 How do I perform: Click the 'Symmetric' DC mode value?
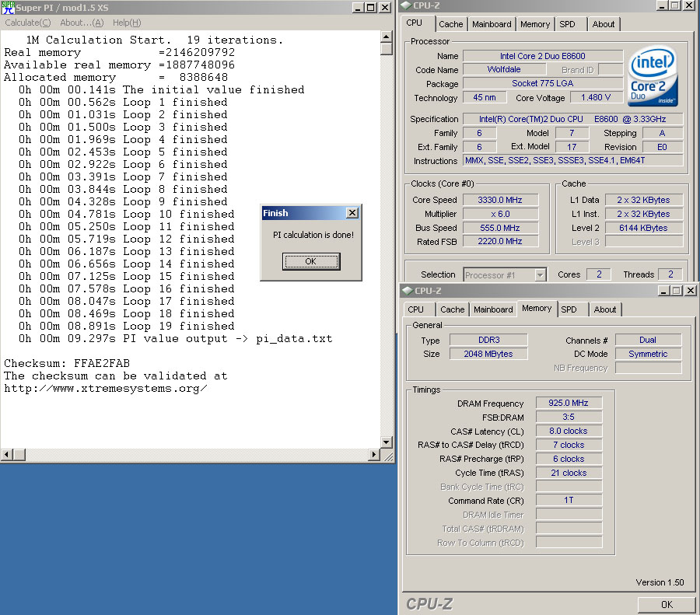tap(648, 354)
